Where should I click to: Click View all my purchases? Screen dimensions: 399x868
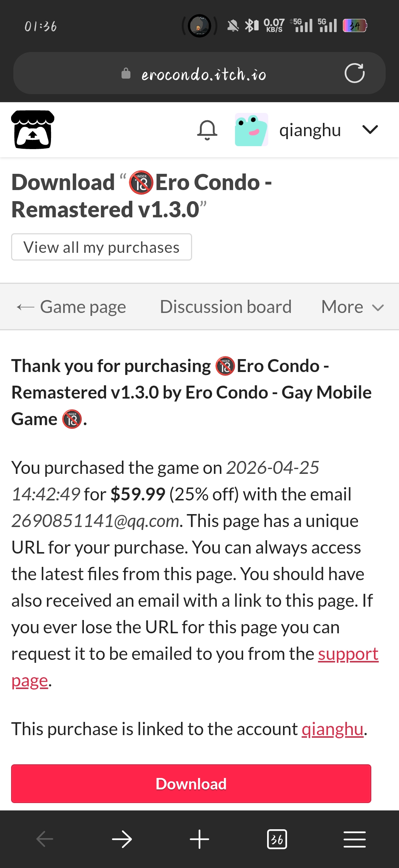[102, 247]
